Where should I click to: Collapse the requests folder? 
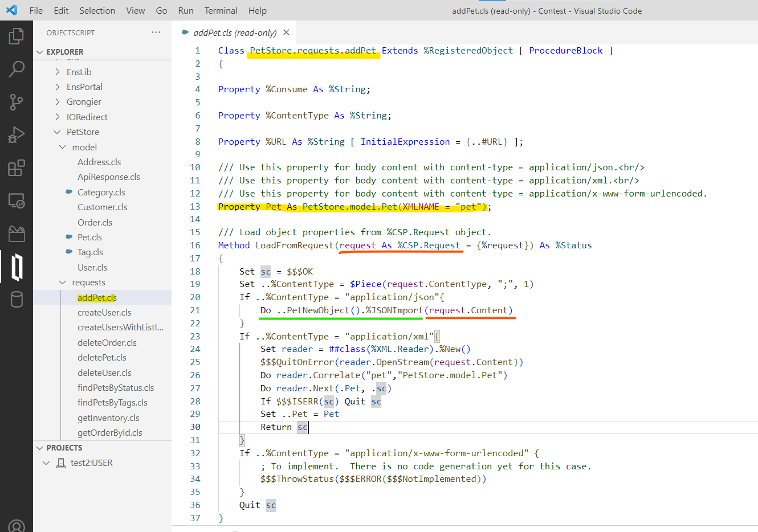(63, 283)
